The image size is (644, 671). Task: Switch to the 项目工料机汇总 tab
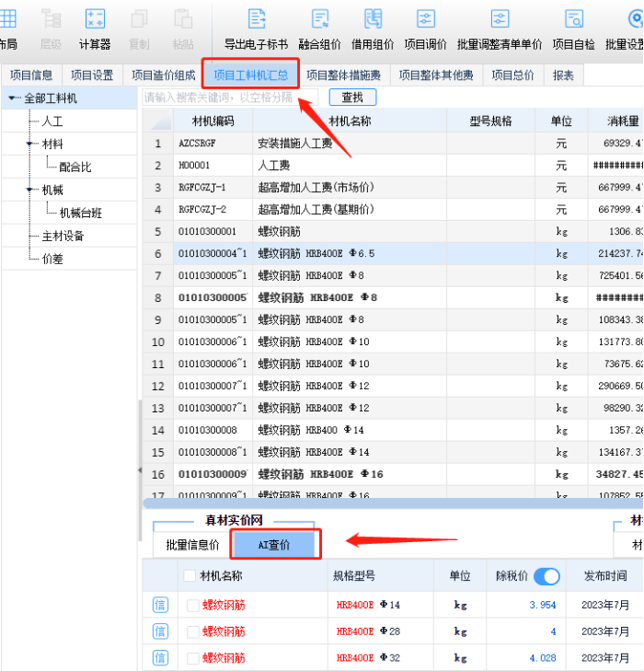tap(250, 75)
